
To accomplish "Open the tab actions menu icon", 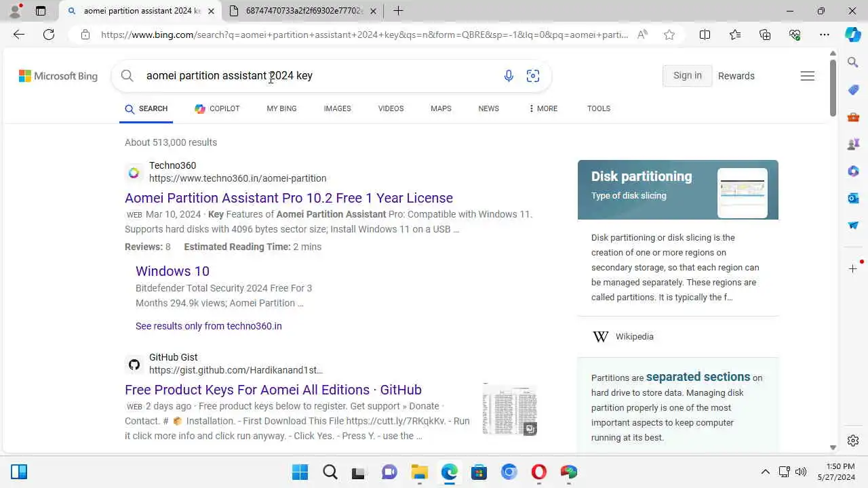I will [41, 11].
